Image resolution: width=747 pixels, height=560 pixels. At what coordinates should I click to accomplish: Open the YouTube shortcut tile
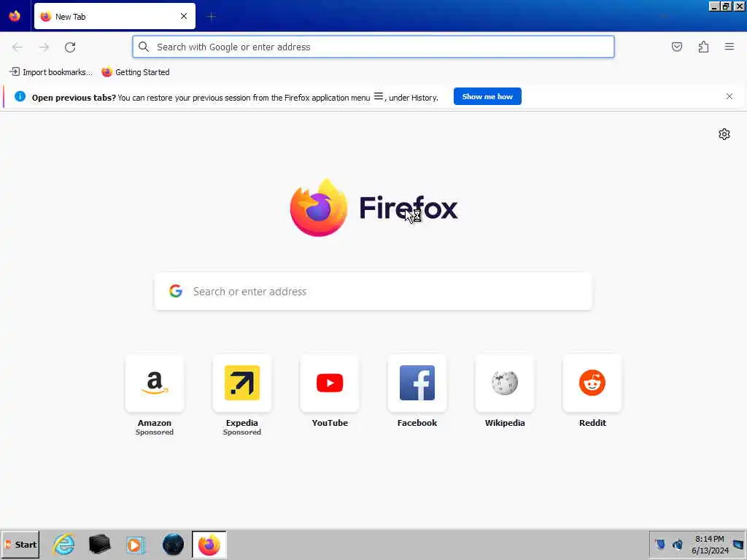pyautogui.click(x=330, y=391)
